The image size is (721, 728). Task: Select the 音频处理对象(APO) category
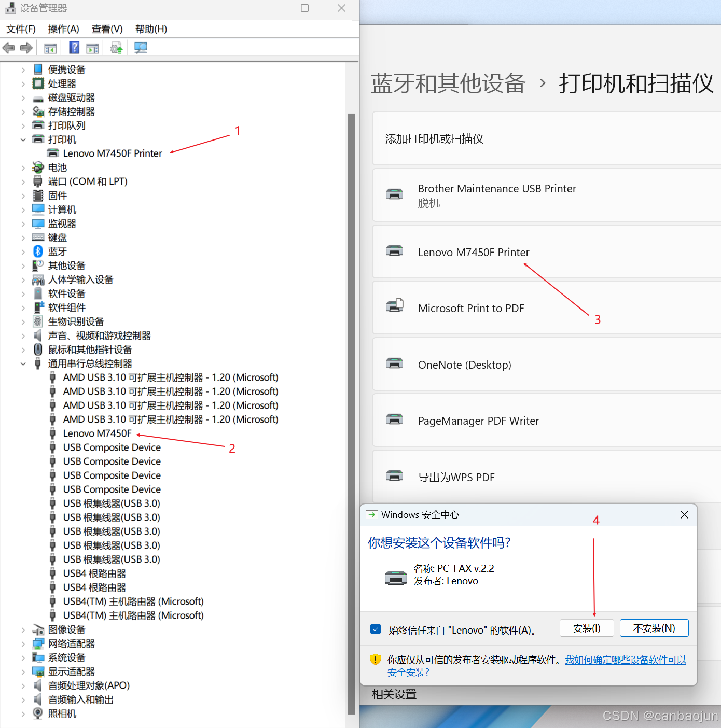(89, 685)
